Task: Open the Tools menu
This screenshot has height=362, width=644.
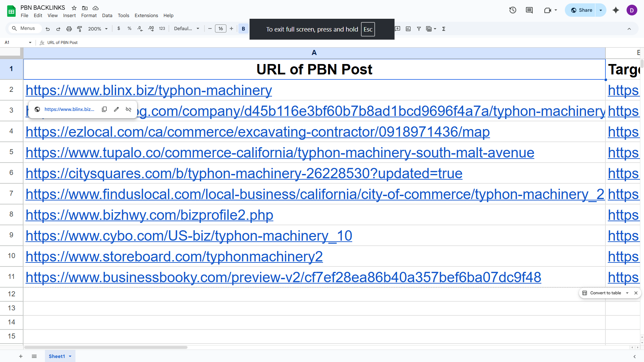Action: coord(123,15)
